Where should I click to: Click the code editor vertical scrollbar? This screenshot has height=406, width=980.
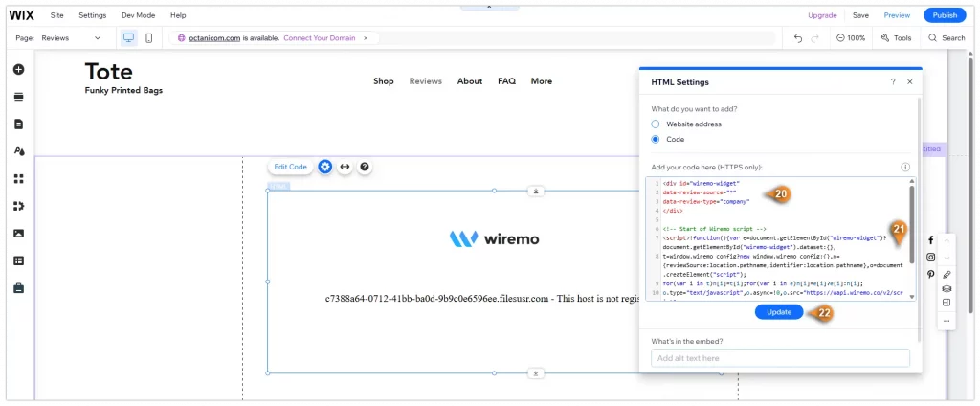pos(912,224)
